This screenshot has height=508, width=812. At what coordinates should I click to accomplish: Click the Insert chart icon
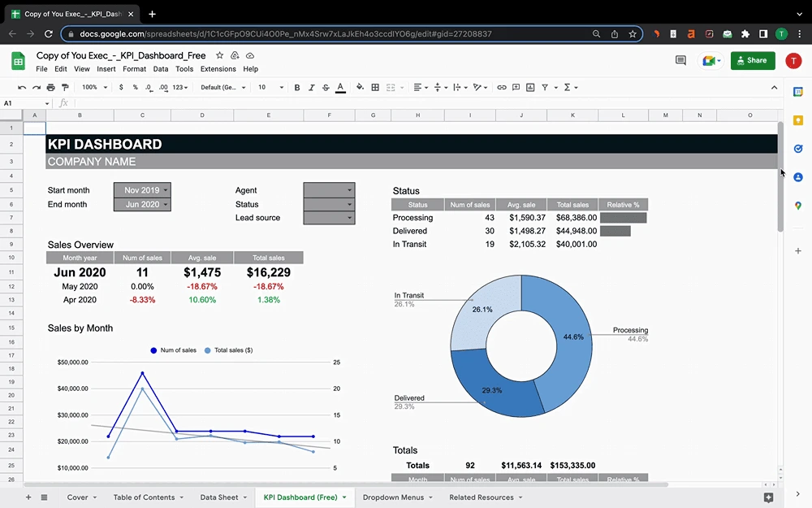tap(529, 87)
